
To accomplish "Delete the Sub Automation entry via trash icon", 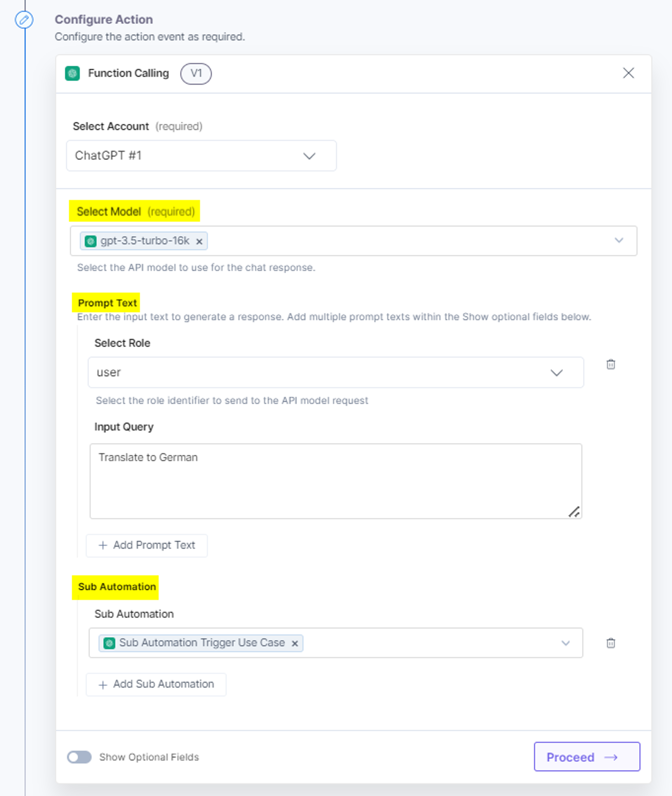I will coord(611,643).
